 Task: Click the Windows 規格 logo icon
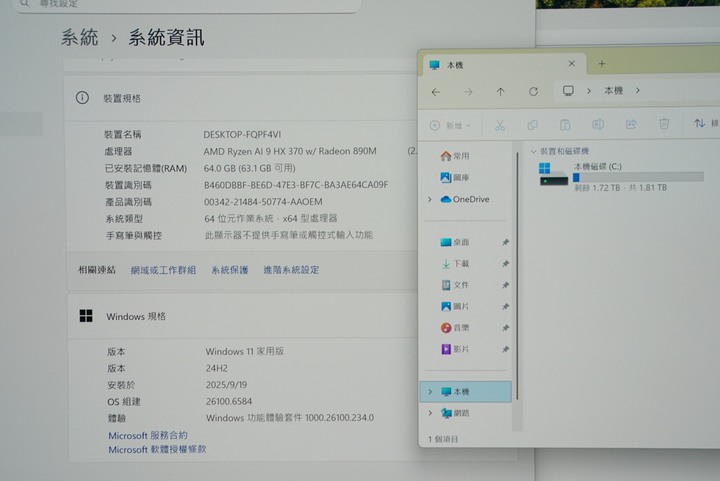pos(86,316)
